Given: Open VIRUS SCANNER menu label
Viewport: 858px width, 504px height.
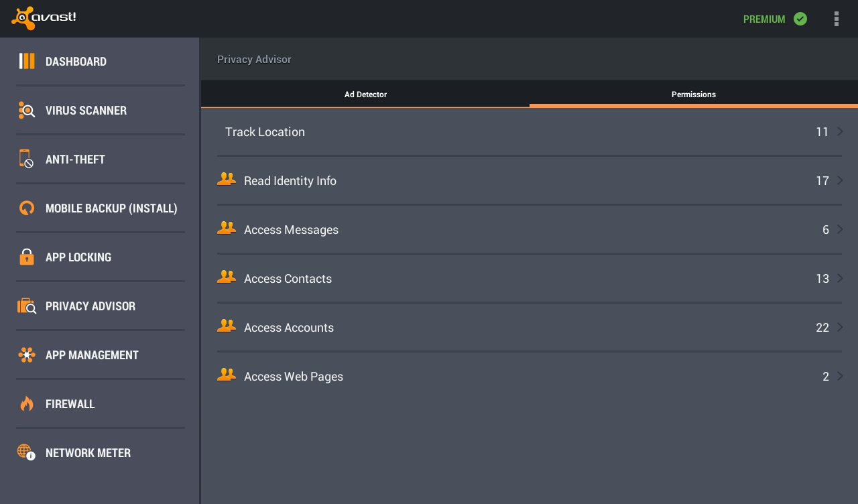Looking at the screenshot, I should point(86,111).
